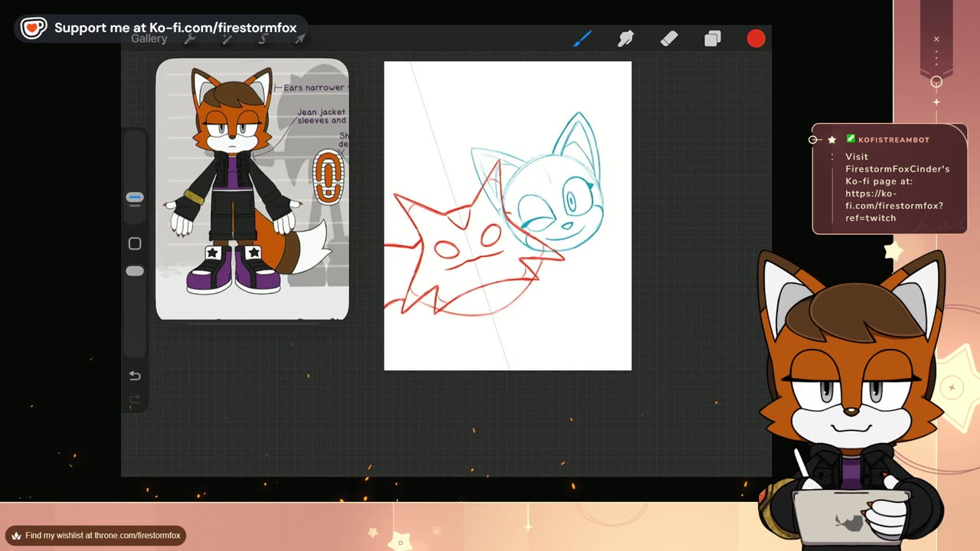Select the Eraser tool
The width and height of the screenshot is (980, 551).
(669, 38)
